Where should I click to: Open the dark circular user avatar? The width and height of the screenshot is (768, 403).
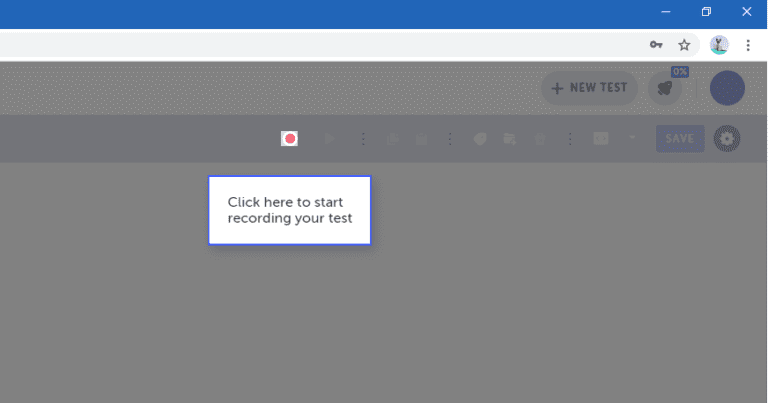[727, 88]
